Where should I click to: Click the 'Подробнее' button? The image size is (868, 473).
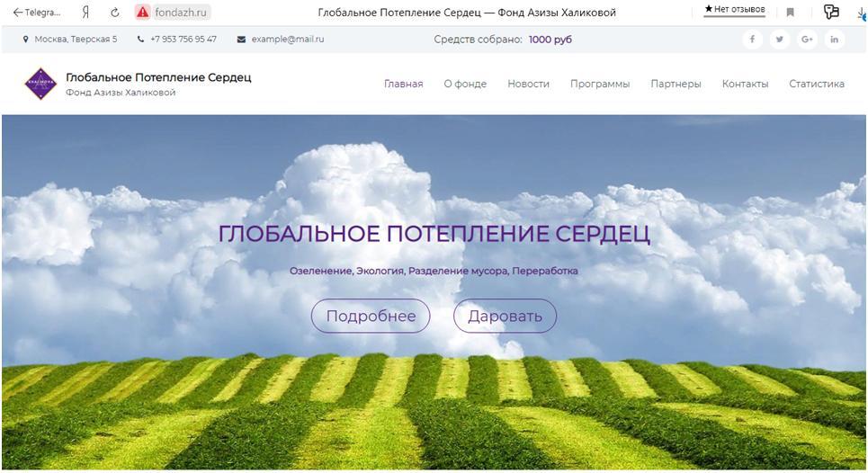[371, 316]
